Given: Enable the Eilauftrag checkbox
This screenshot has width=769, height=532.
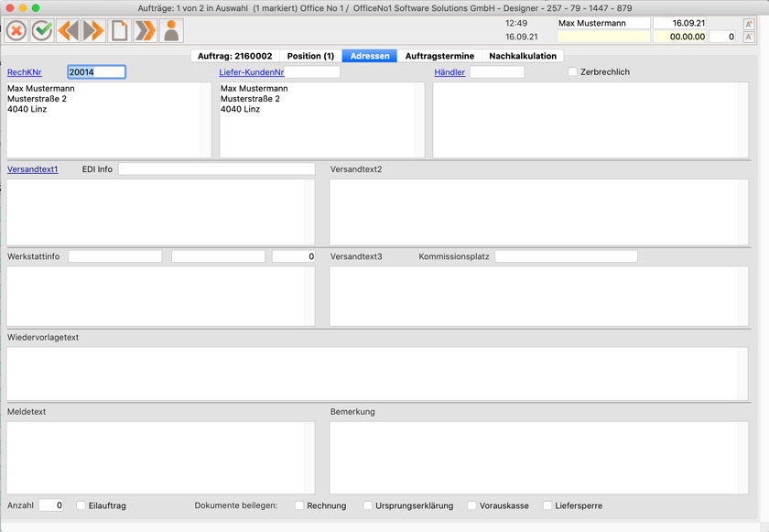Looking at the screenshot, I should pos(81,505).
